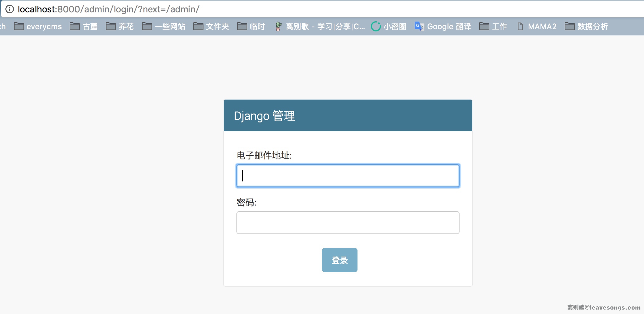Click the 电子邮件地址 field label
This screenshot has height=314, width=644.
(264, 155)
